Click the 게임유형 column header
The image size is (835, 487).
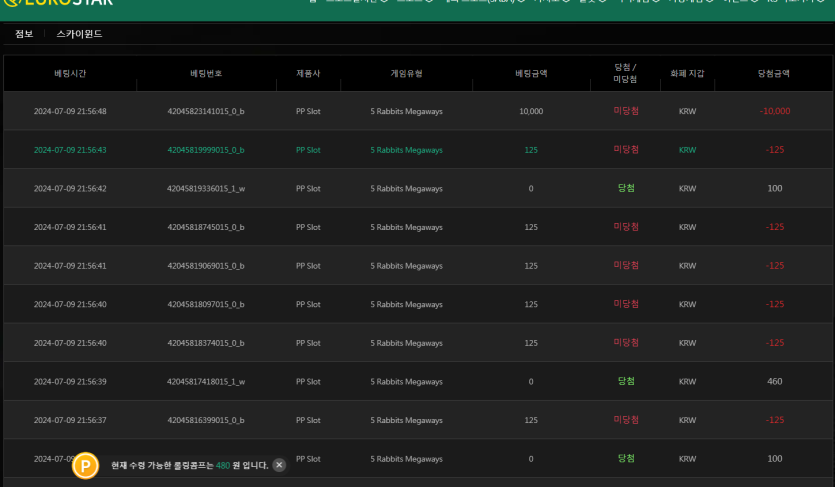click(x=406, y=73)
